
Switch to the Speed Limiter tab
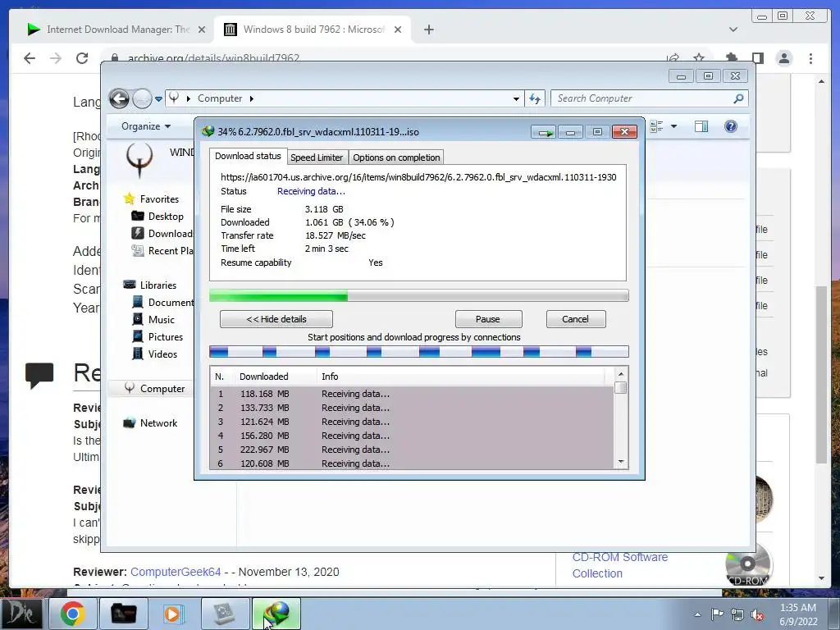[317, 157]
